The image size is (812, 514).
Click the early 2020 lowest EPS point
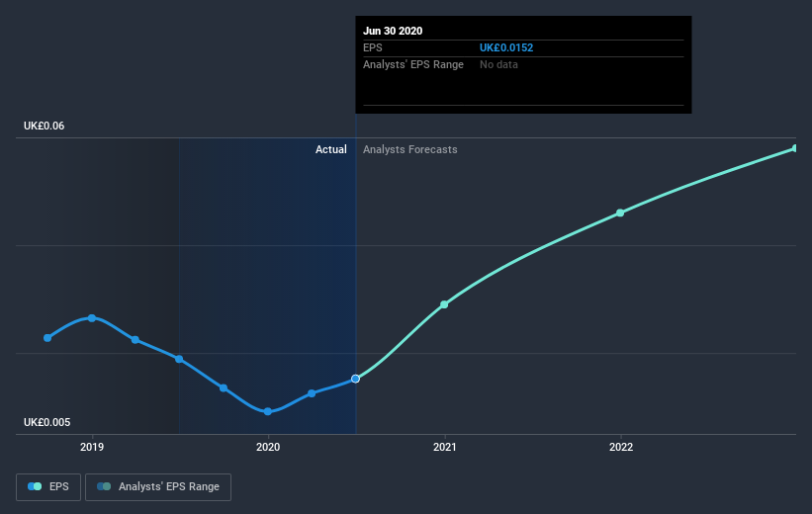[x=268, y=411]
